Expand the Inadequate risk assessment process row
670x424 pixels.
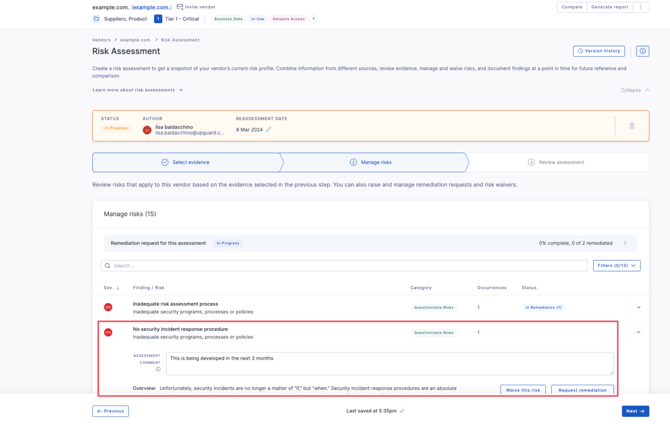pos(639,307)
